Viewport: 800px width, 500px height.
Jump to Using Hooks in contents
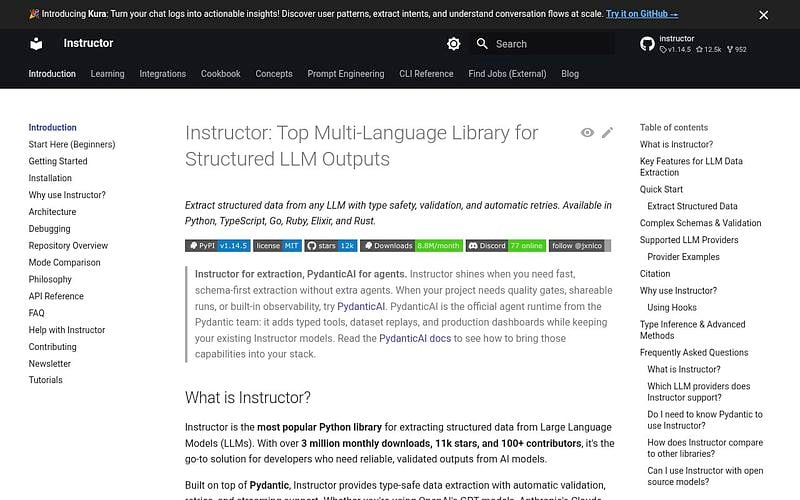(672, 307)
